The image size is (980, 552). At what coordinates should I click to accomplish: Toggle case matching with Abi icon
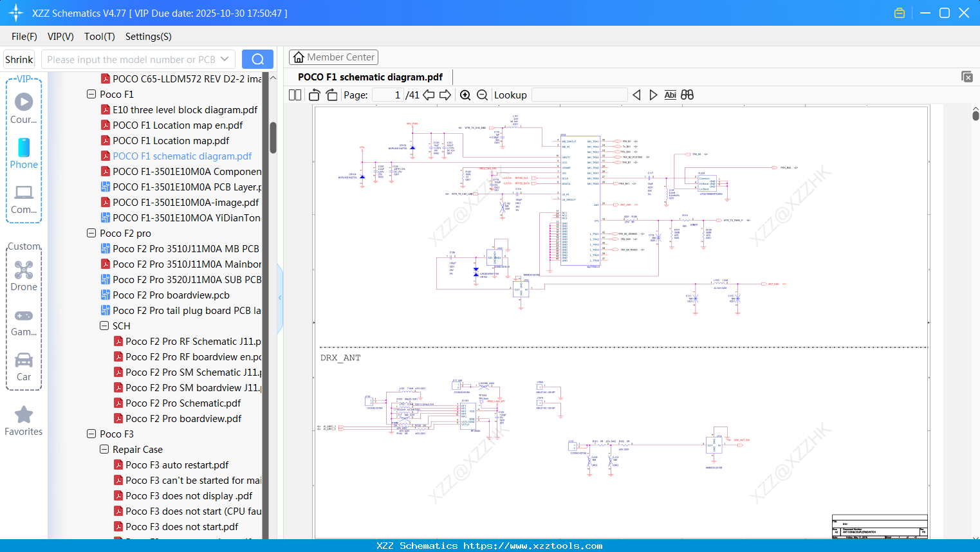(670, 95)
